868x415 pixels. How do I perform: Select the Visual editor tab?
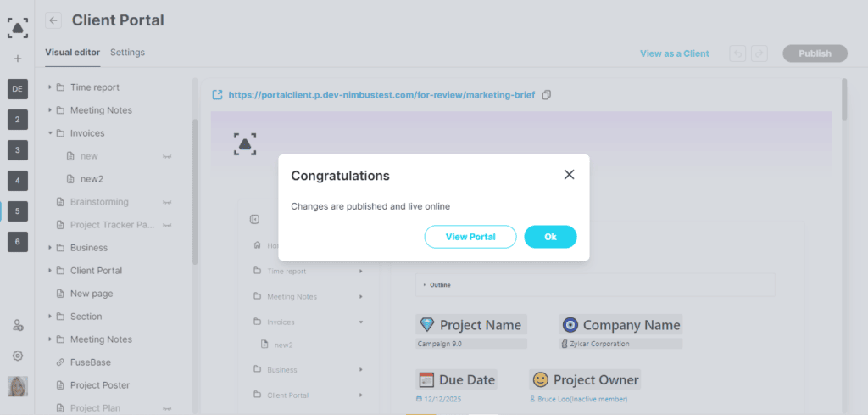click(x=73, y=53)
